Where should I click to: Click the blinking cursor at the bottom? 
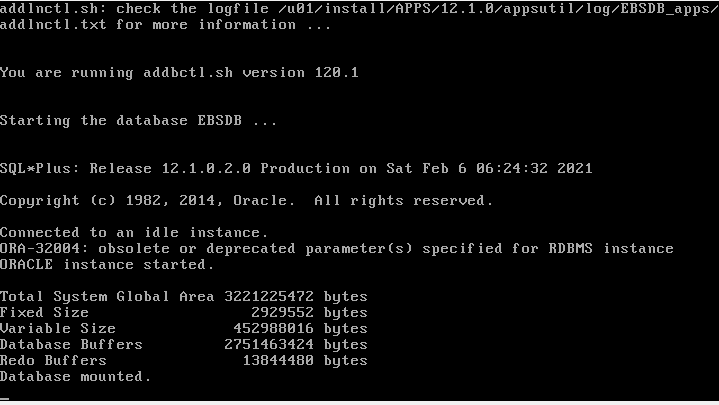[x=5, y=396]
